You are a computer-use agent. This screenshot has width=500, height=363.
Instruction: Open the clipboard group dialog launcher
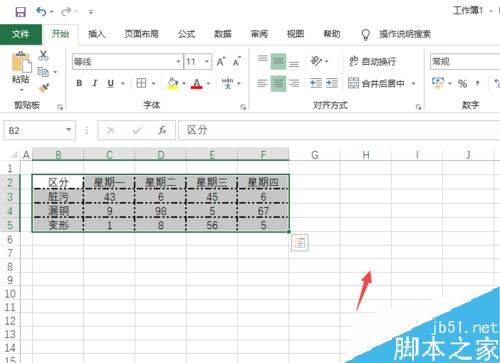[x=60, y=107]
